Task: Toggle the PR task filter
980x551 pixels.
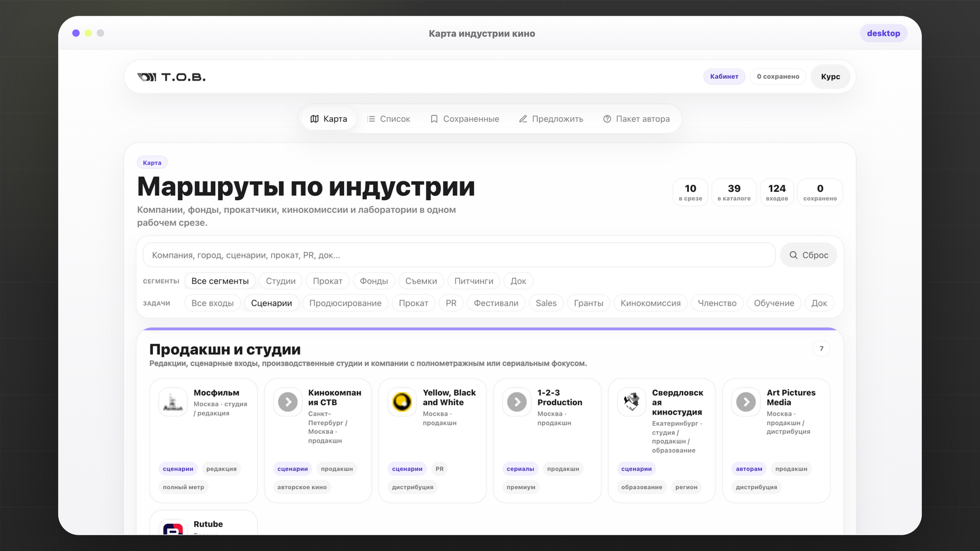Action: coord(451,303)
